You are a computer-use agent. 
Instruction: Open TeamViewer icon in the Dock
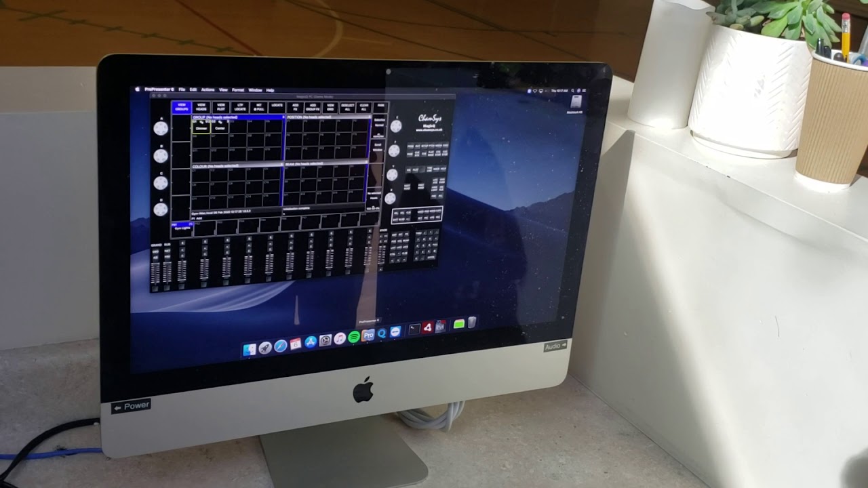[x=396, y=331]
